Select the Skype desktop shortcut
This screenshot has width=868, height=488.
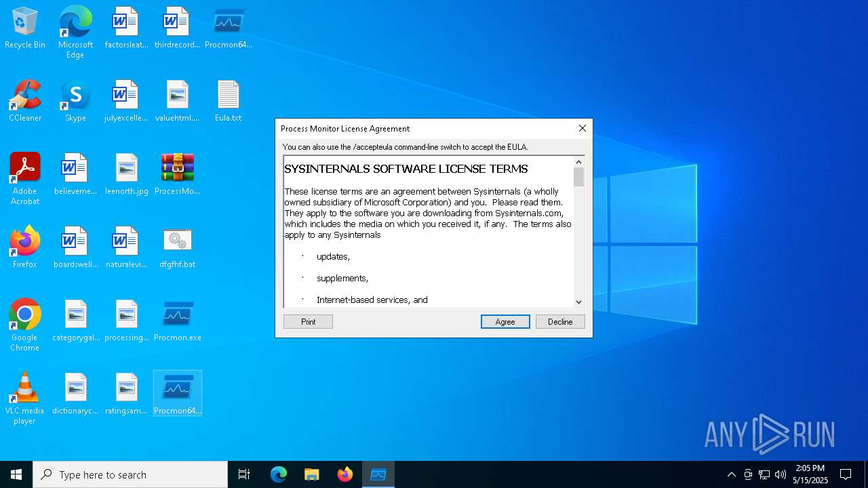click(x=75, y=102)
